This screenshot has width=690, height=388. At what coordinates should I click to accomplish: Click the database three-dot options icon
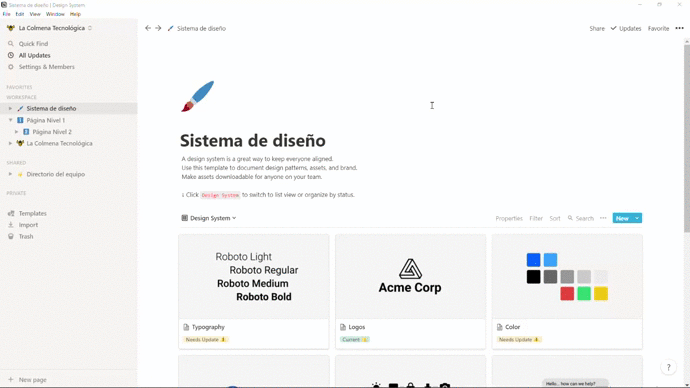[x=603, y=218]
